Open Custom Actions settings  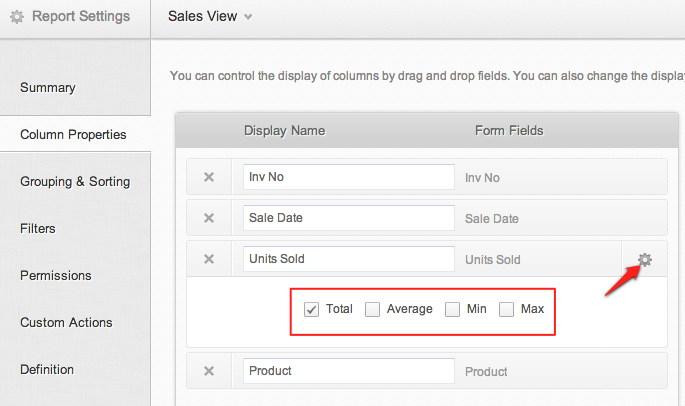click(x=66, y=323)
